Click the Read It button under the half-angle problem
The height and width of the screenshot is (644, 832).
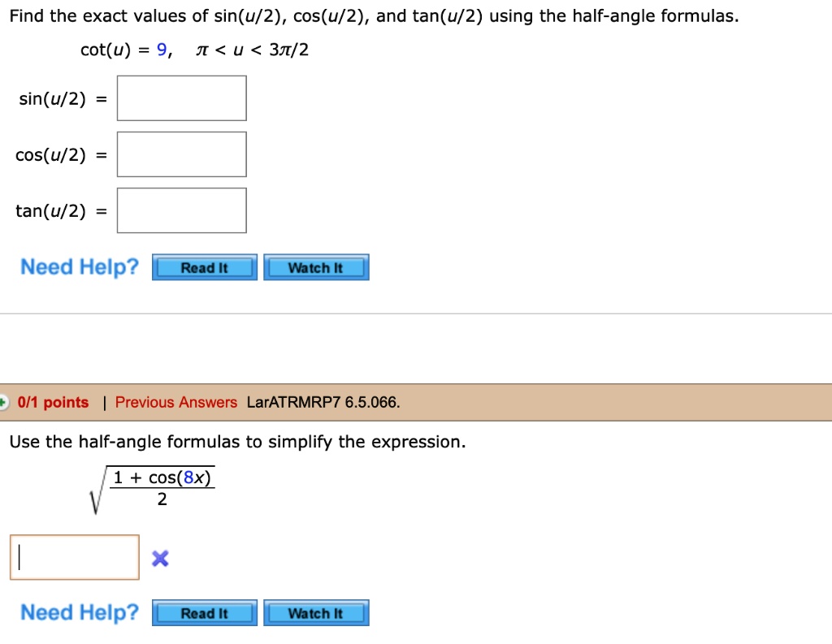point(203,266)
